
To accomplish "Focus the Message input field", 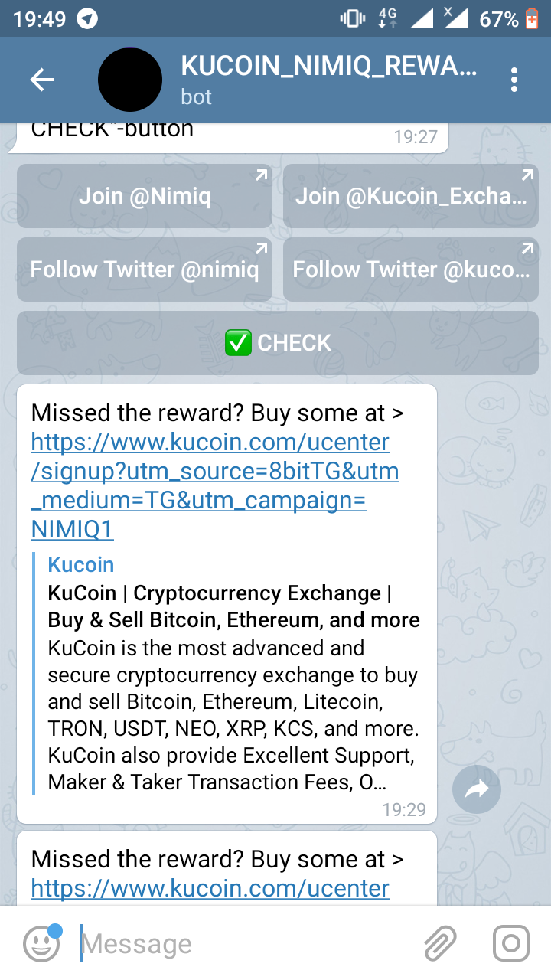I will point(245,943).
